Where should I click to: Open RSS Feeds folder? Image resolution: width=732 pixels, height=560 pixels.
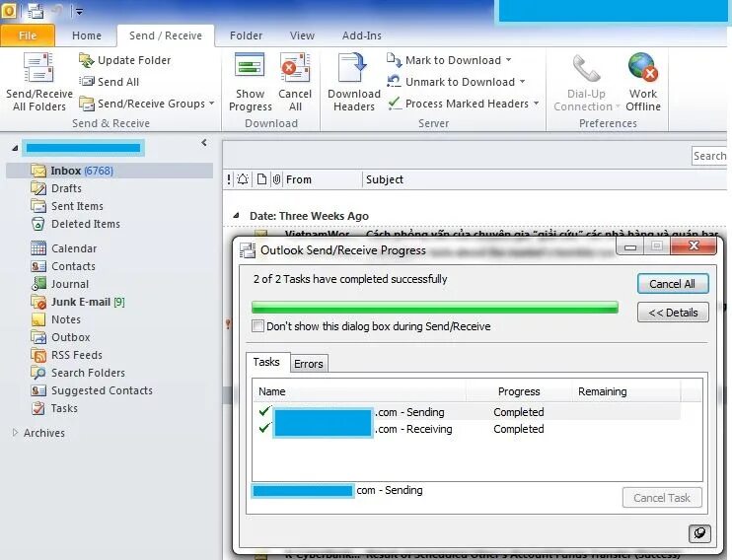point(66,355)
